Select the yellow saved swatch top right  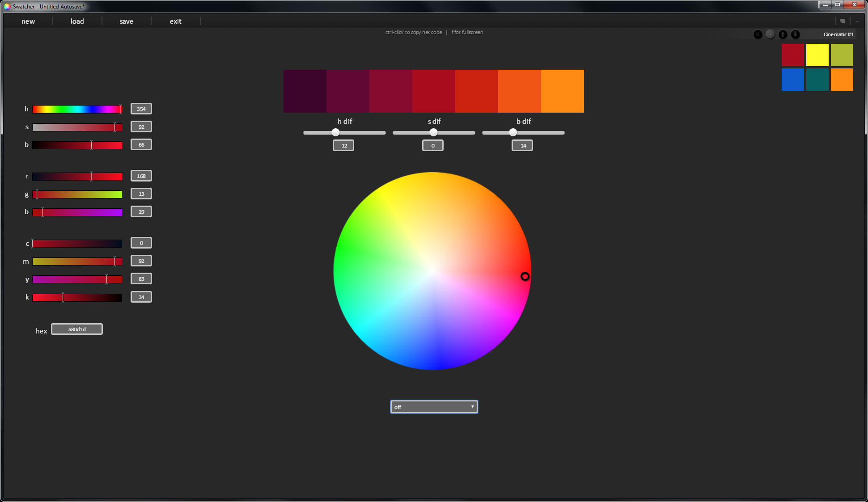point(817,55)
